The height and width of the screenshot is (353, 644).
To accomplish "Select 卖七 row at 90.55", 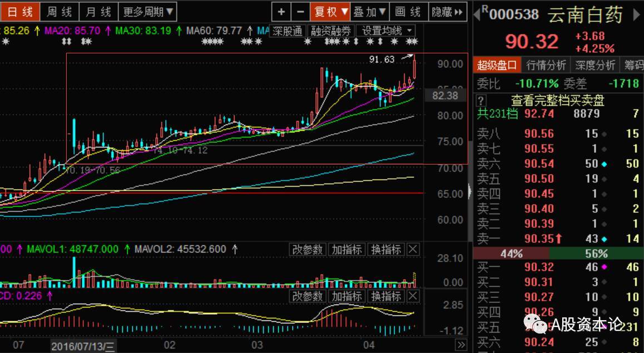I will click(558, 148).
